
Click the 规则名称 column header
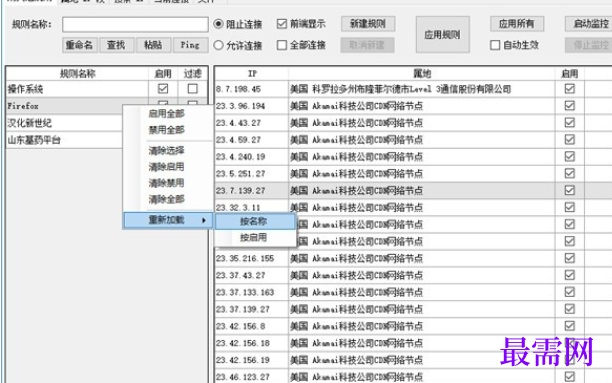pos(77,73)
